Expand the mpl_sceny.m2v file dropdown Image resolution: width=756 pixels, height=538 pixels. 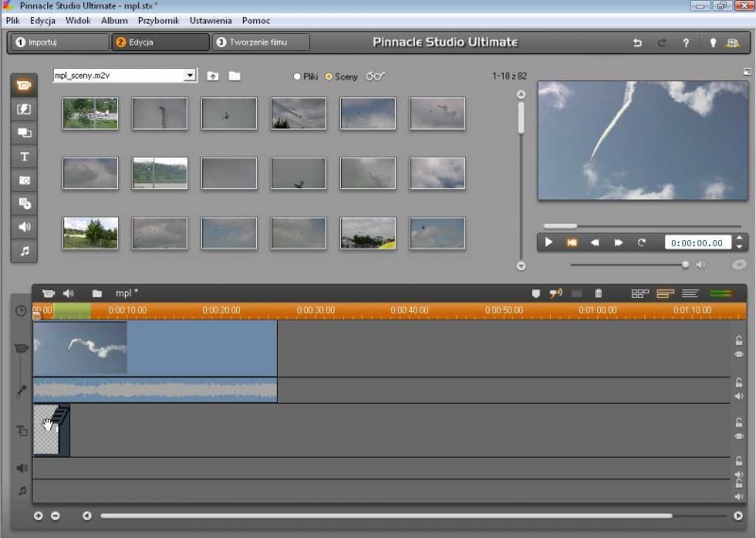(190, 76)
